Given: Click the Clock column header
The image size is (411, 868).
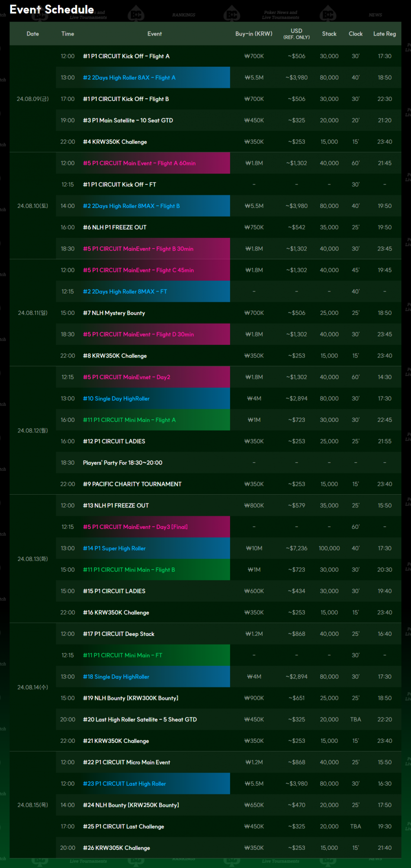Looking at the screenshot, I should tap(355, 34).
